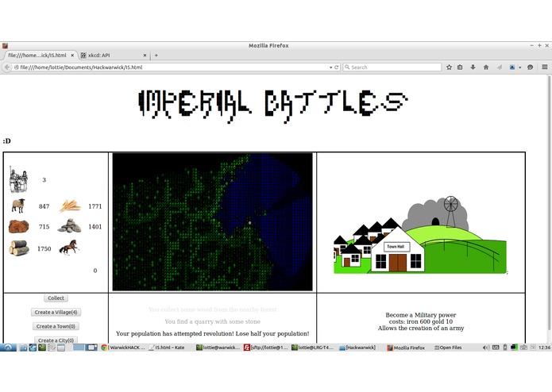
Task: Click the reload page icon in address bar
Action: 337,67
